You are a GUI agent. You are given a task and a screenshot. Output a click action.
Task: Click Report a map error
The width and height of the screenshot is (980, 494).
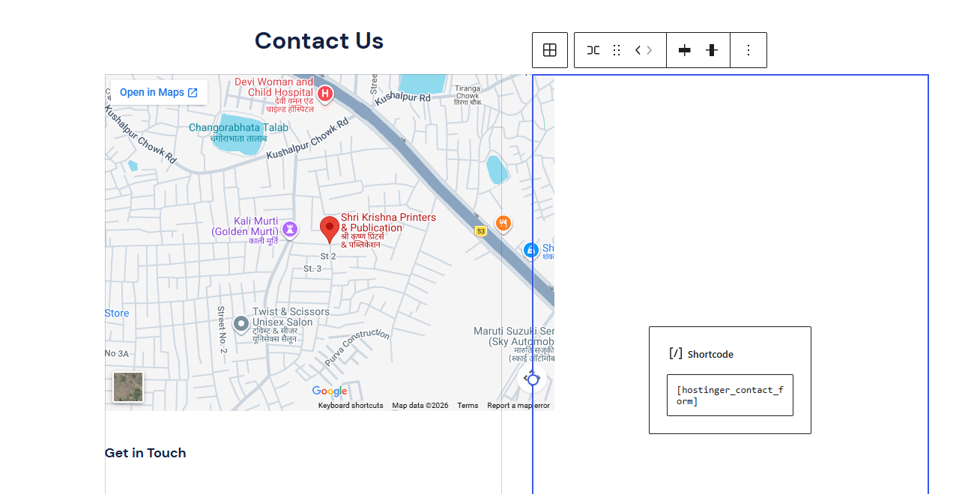click(x=518, y=406)
